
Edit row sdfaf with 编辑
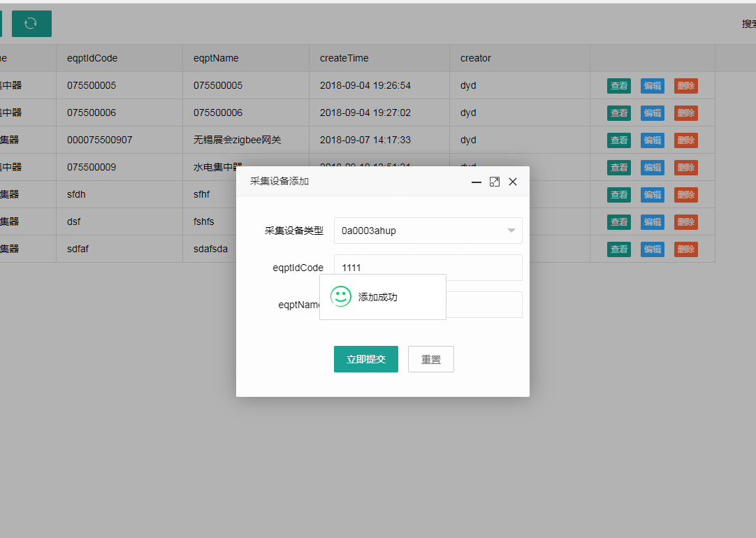pos(653,249)
